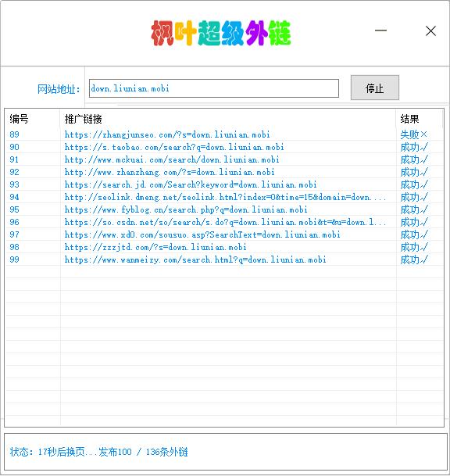This screenshot has width=450, height=476.
Task: Click the 状态 status bar text
Action: tap(98, 452)
